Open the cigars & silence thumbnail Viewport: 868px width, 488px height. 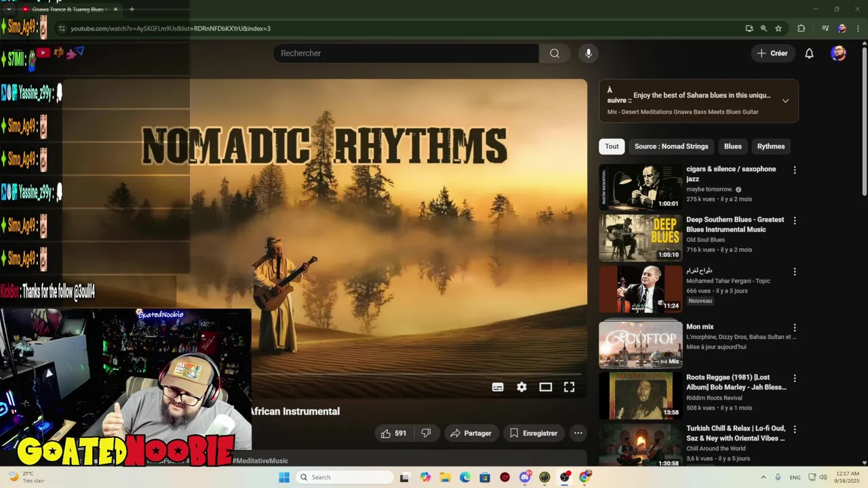(640, 187)
